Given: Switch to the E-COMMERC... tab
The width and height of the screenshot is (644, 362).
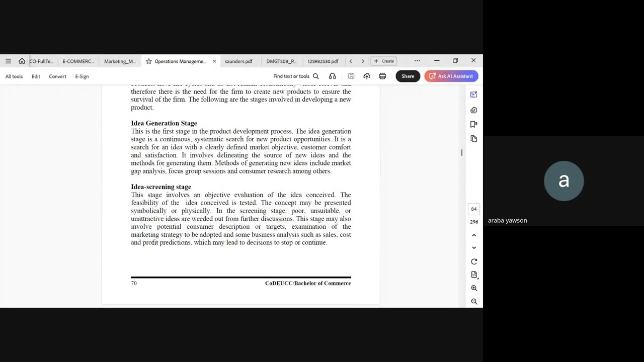Looking at the screenshot, I should (78, 61).
